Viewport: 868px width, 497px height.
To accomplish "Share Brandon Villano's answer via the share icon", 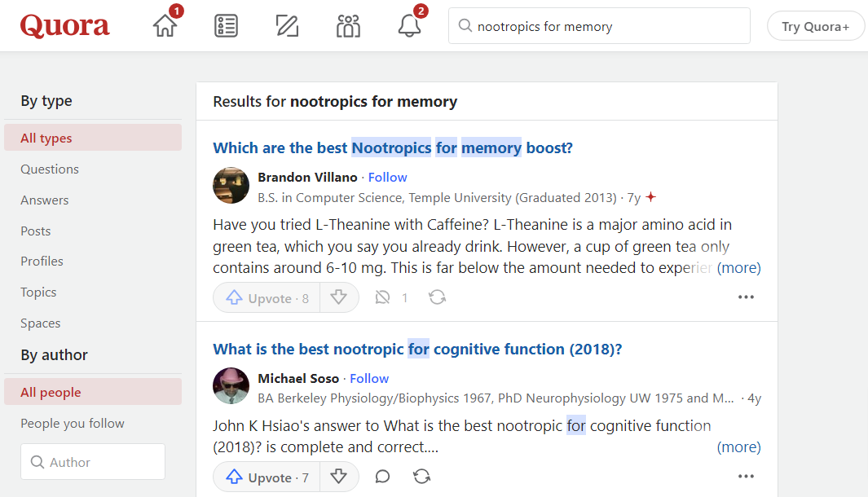I will [437, 298].
